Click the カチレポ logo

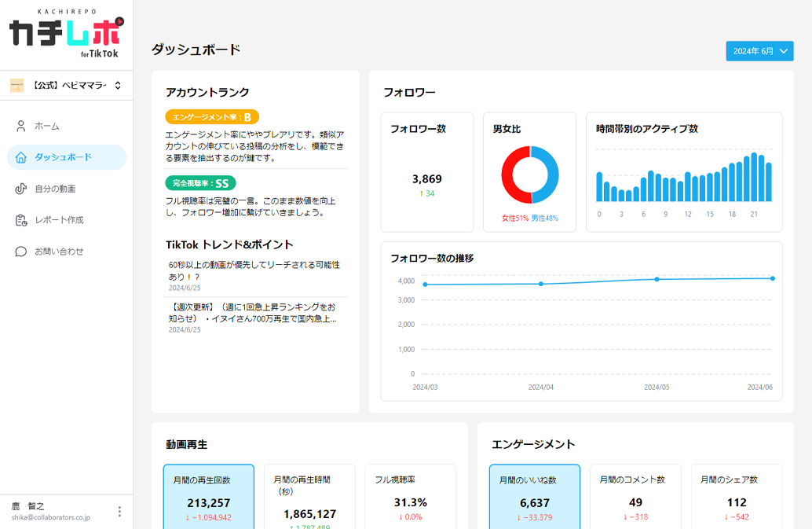66,34
